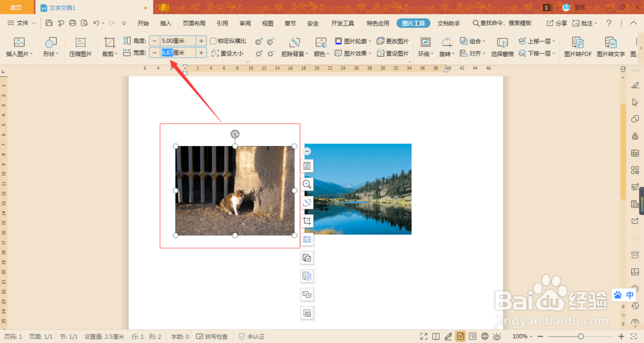644x343 pixels.
Task: Click Change Picture (更改图片)
Action: [393, 41]
